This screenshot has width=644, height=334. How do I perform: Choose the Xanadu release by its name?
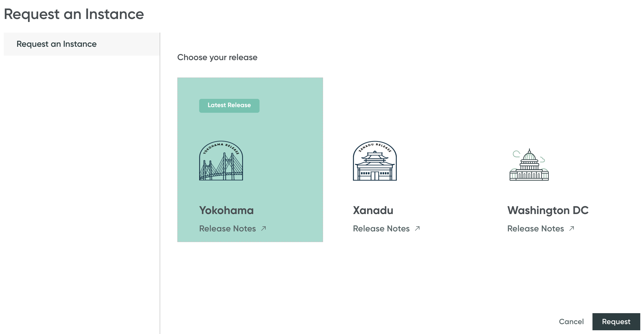(x=373, y=211)
